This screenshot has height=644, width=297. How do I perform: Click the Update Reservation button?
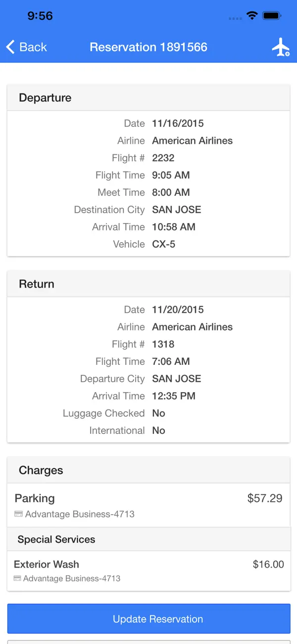pyautogui.click(x=148, y=619)
